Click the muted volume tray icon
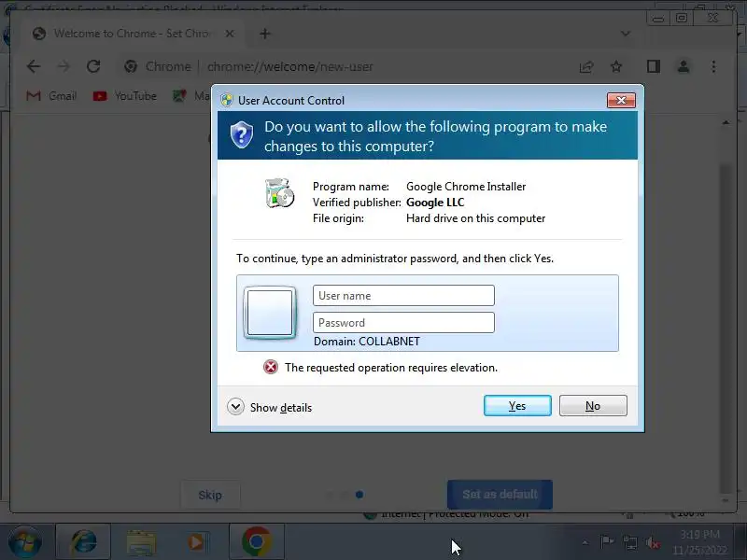Image resolution: width=747 pixels, height=560 pixels. click(653, 542)
